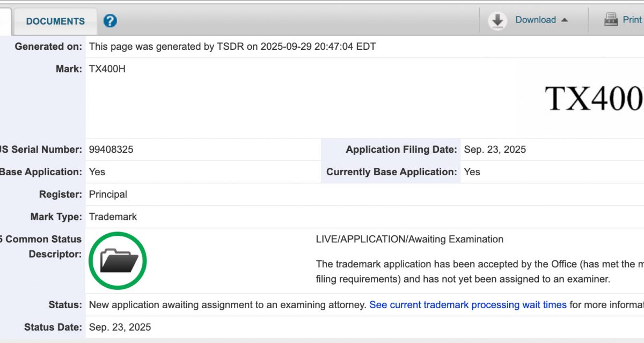
Task: Click the circular download arrow icon
Action: tap(497, 20)
